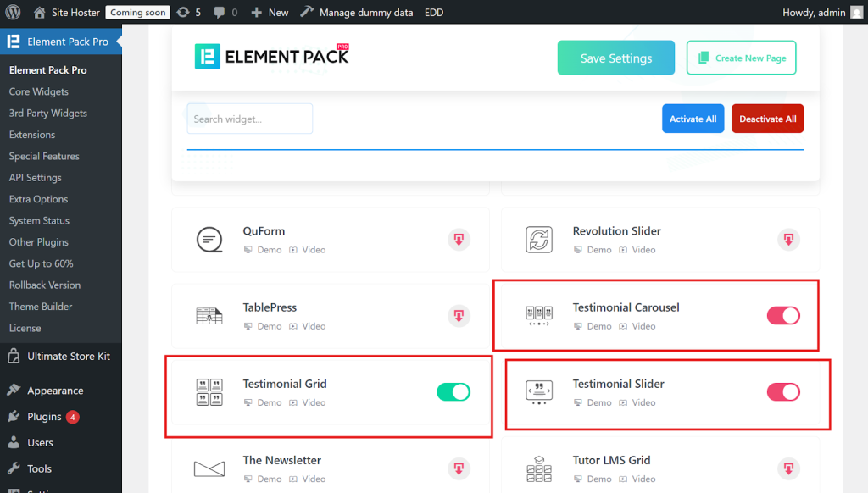The height and width of the screenshot is (493, 868).
Task: Toggle the Testimonial Carousel switch
Action: (x=783, y=316)
